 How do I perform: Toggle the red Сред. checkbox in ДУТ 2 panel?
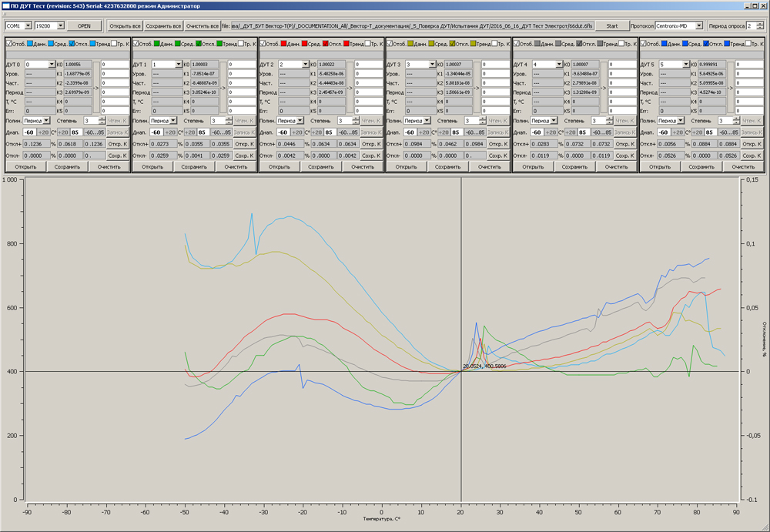pos(304,44)
